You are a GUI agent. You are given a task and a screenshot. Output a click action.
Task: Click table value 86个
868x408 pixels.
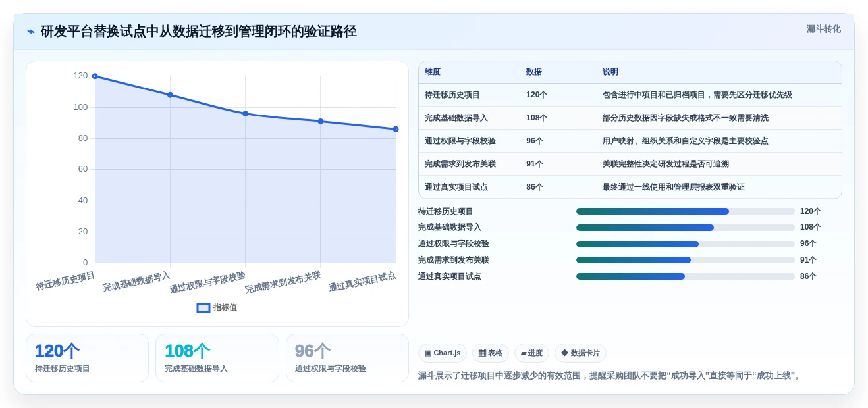(x=535, y=187)
